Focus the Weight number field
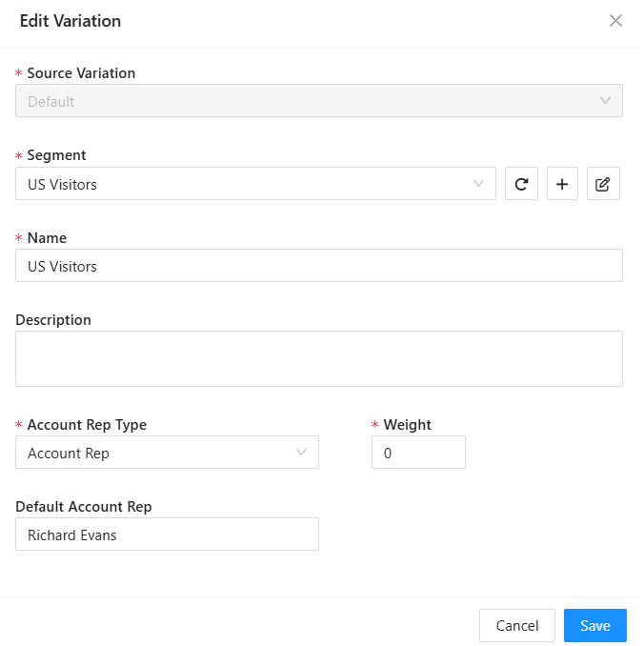 click(418, 453)
